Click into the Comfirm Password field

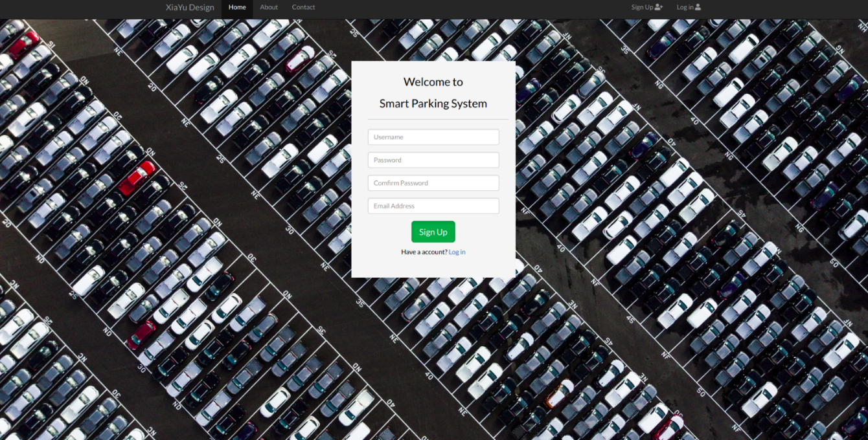(433, 183)
